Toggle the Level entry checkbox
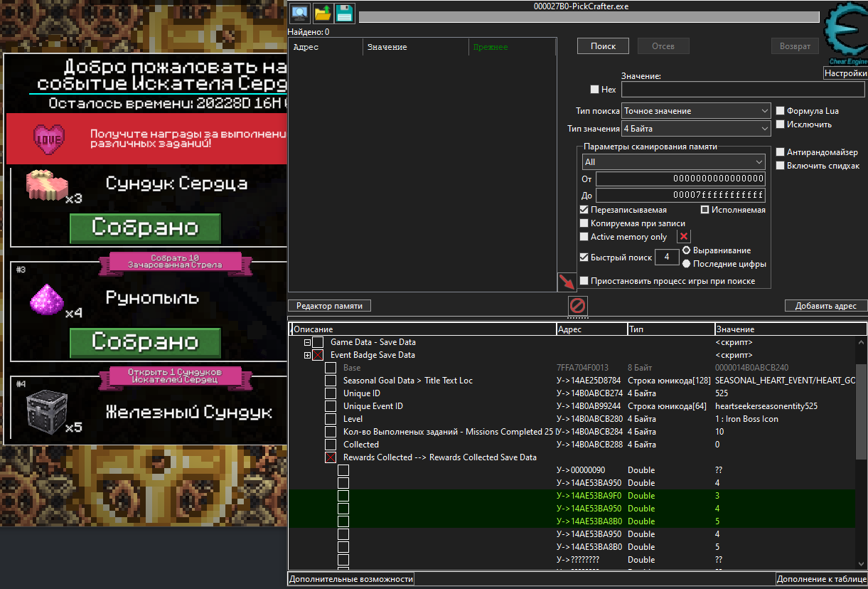Screen dimensions: 868x589 331,419
